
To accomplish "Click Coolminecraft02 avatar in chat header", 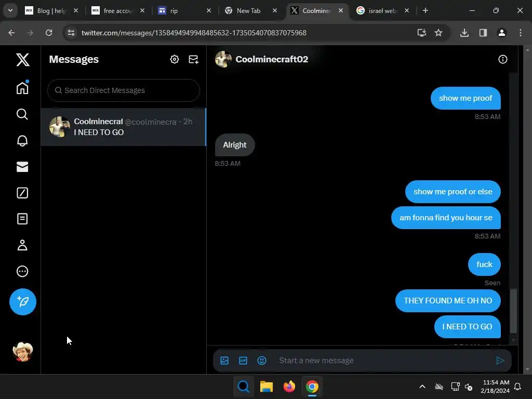I will pyautogui.click(x=223, y=59).
